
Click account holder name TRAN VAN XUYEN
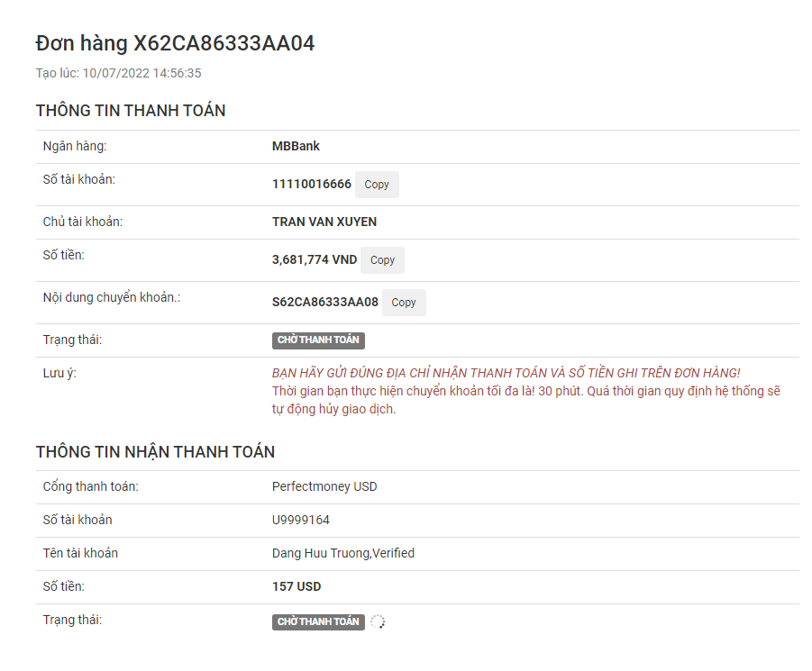pos(324,222)
